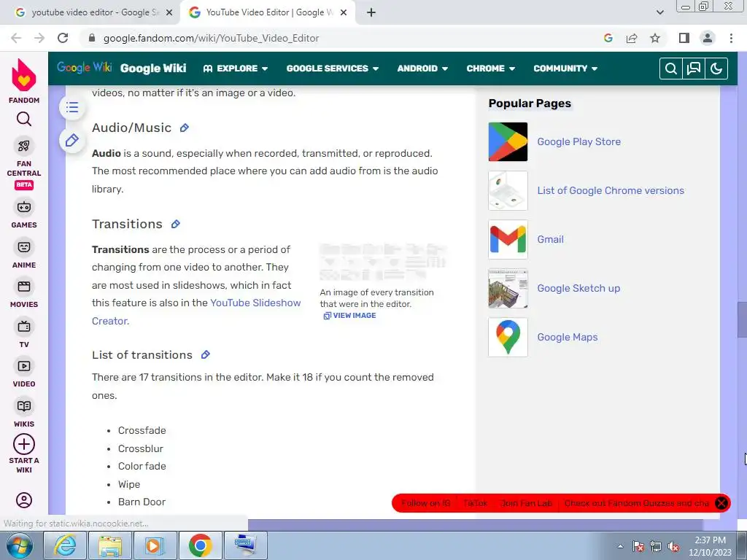Image resolution: width=747 pixels, height=560 pixels.
Task: Click the Gmail logo thumbnail
Action: click(508, 239)
